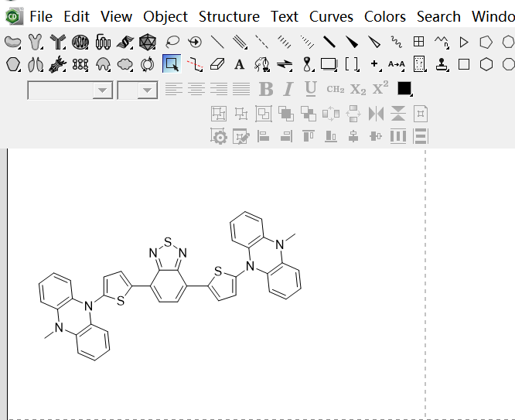
Task: Select the Hashed Bond tool
Action: [x=284, y=42]
